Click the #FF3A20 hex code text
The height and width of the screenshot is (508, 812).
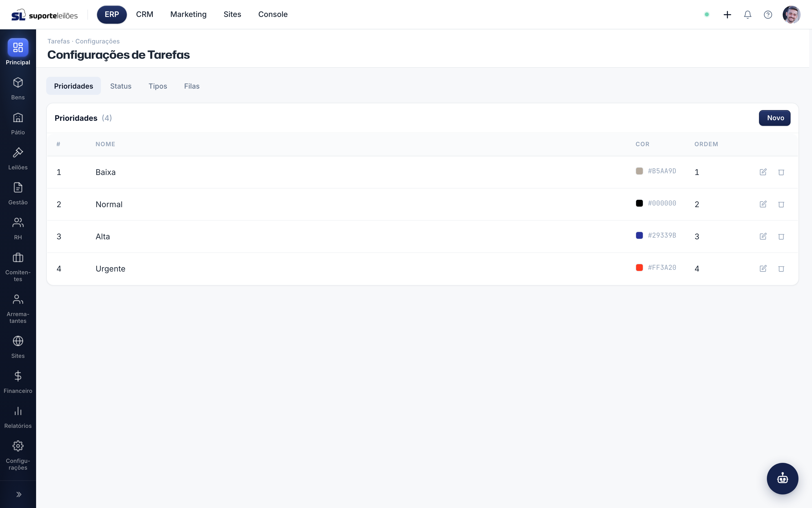tap(662, 268)
